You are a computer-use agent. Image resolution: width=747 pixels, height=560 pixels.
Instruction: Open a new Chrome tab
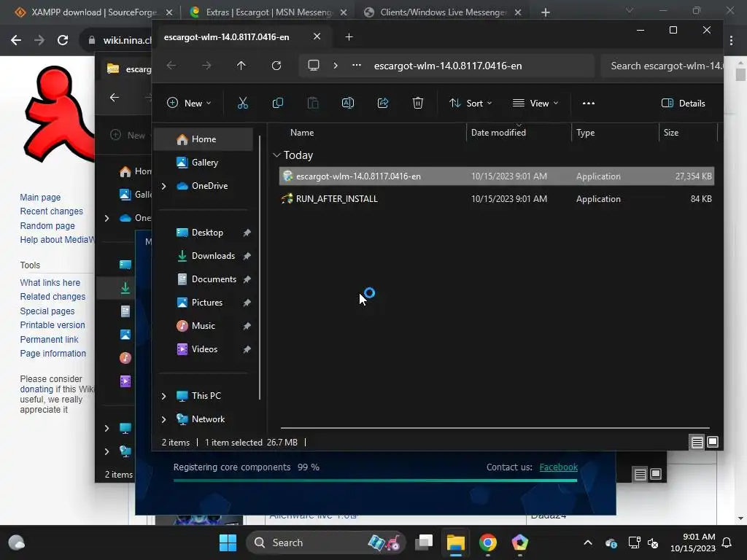546,12
